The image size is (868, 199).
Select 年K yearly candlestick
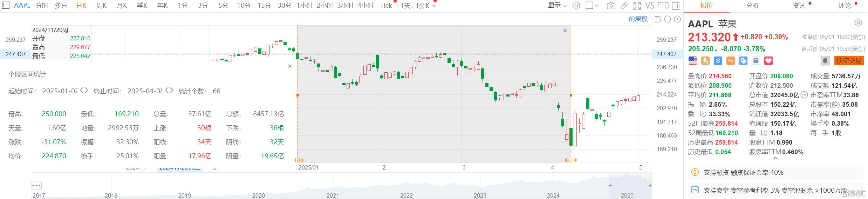163,6
